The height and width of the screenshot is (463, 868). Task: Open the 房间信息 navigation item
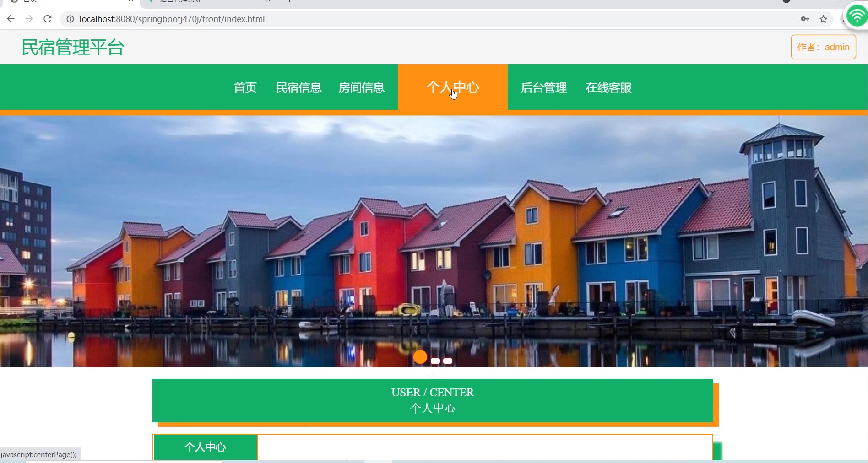[x=362, y=87]
